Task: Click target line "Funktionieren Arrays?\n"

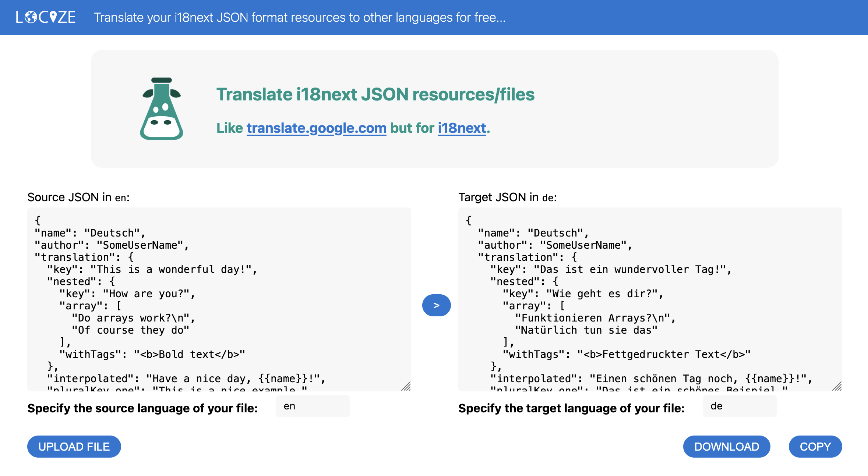Action: [x=596, y=318]
